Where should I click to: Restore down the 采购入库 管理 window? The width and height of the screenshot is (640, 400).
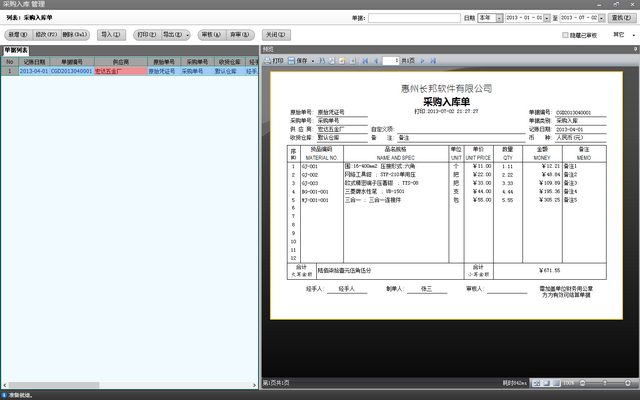[x=616, y=4]
